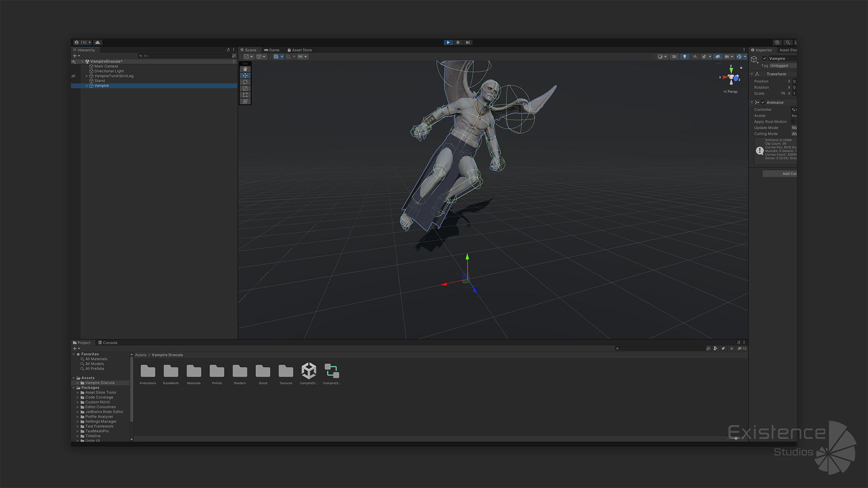Collapse the Transform component section
Screen dimensions: 868x488
pyautogui.click(x=752, y=74)
